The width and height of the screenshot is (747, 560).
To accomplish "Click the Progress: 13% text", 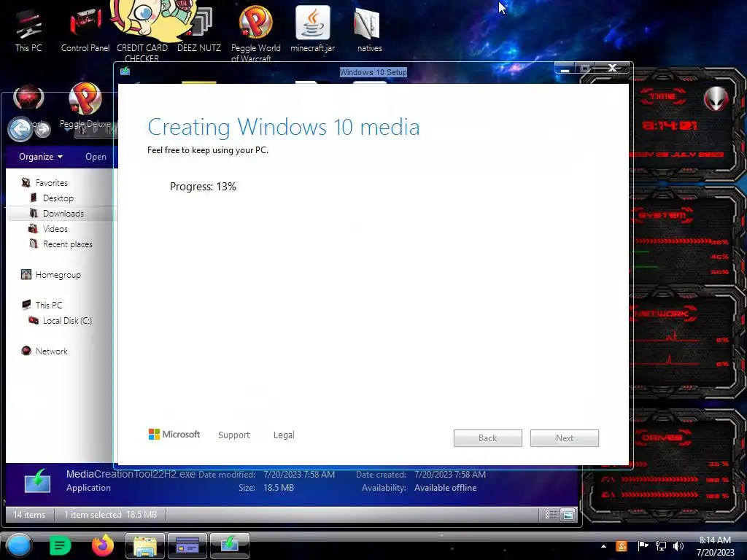I will point(203,187).
